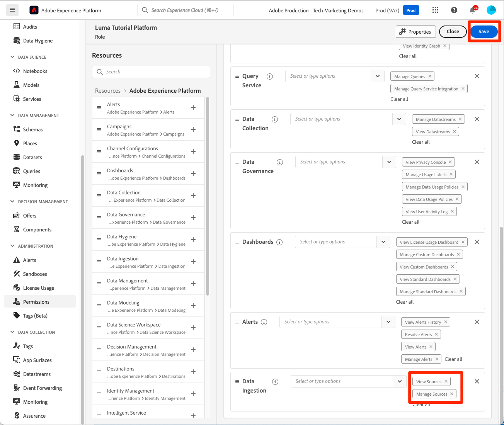Remove the Manage Sources tag
The height and width of the screenshot is (425, 504).
[x=452, y=394]
